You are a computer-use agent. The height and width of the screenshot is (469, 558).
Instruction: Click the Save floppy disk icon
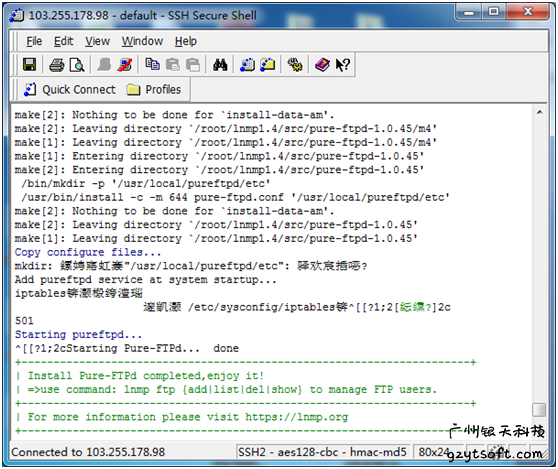(29, 65)
